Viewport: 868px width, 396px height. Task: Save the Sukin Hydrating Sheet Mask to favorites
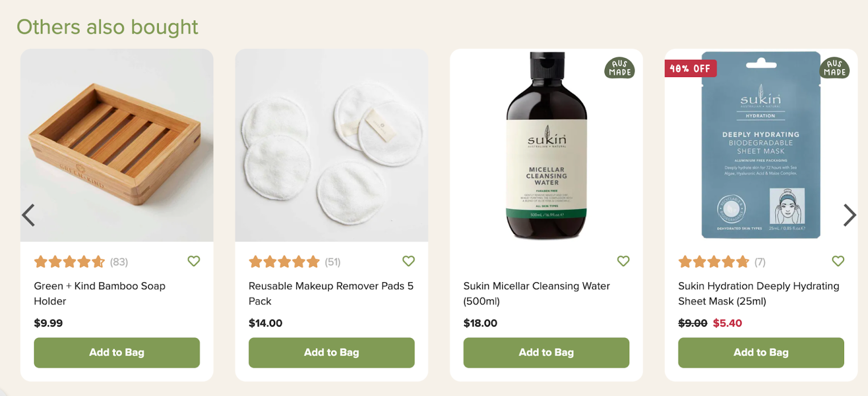(x=838, y=261)
